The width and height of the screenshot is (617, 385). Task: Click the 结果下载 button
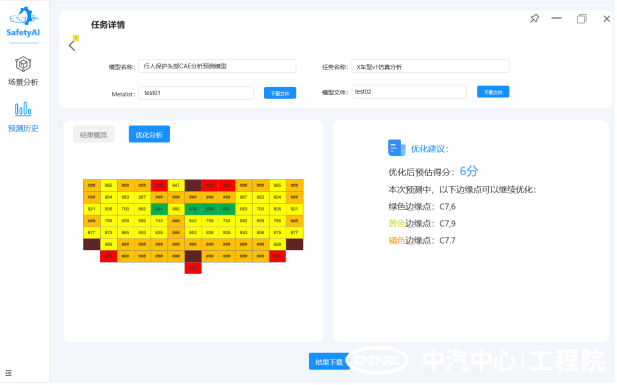pyautogui.click(x=329, y=362)
